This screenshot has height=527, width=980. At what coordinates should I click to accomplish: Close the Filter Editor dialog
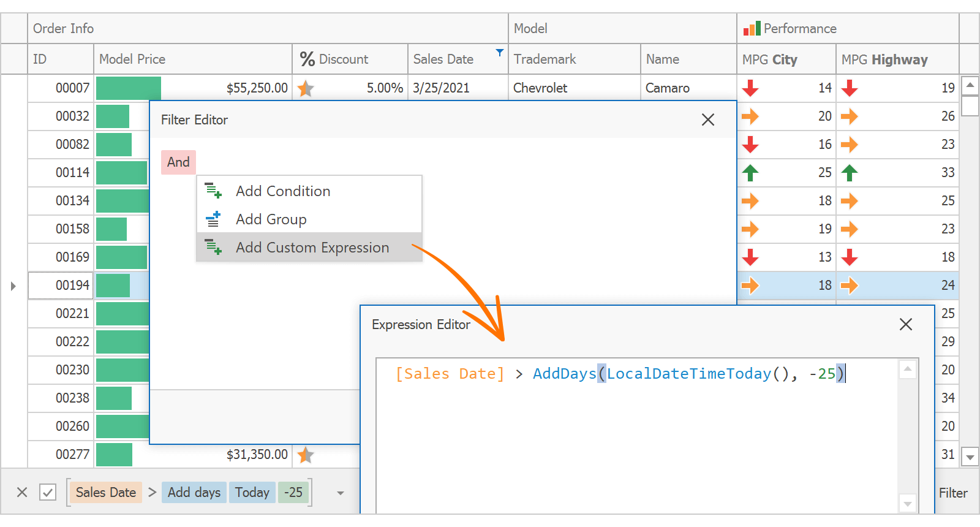tap(708, 119)
